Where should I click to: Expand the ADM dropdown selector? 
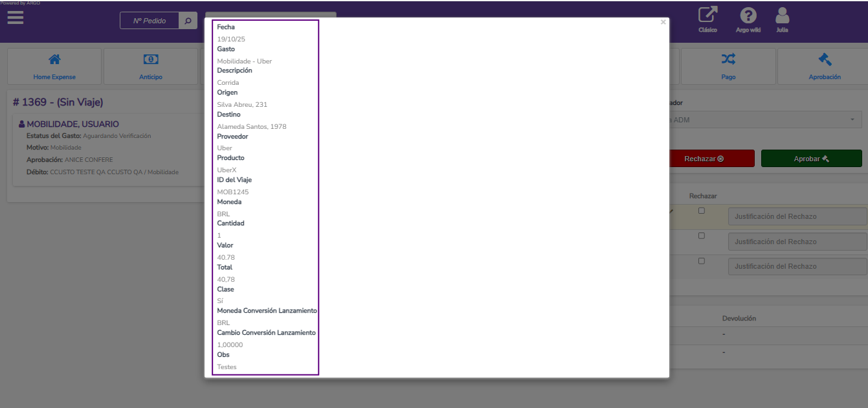(x=764, y=120)
